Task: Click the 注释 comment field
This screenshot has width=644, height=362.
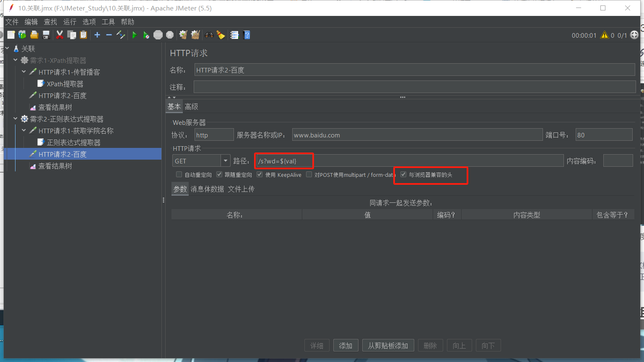Action: (x=415, y=87)
